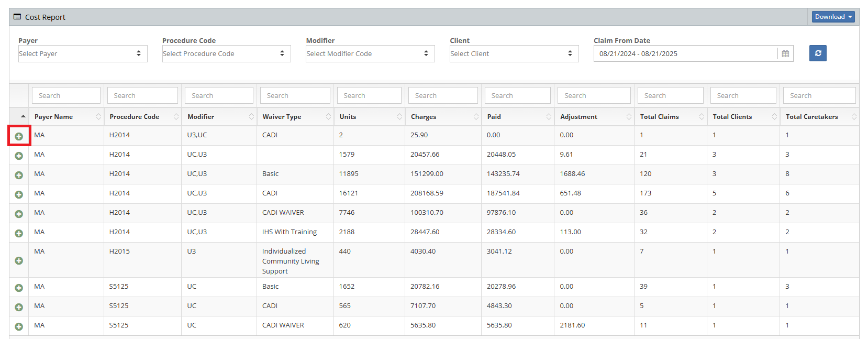The image size is (868, 339).
Task: Open the Select Payer dropdown
Action: pos(83,53)
